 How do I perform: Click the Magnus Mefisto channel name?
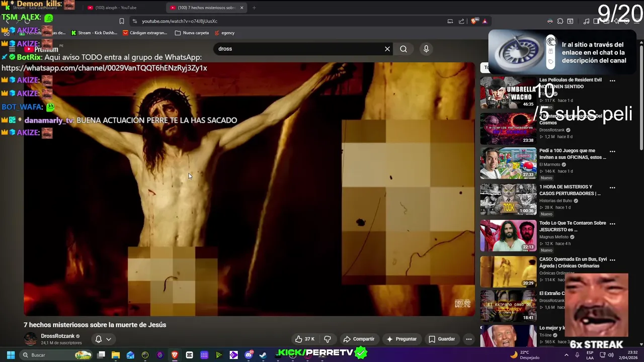tap(553, 237)
